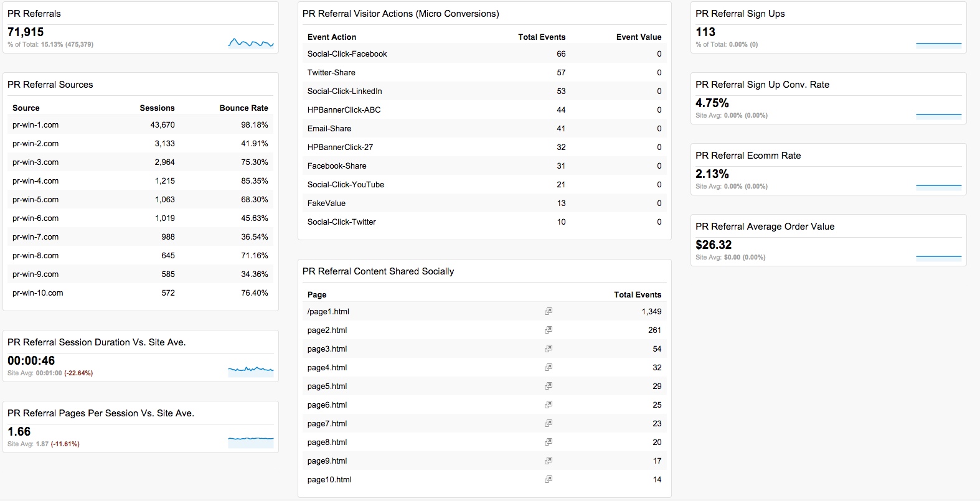Open external link icon for page6.html
This screenshot has height=501, width=980.
pyautogui.click(x=549, y=405)
